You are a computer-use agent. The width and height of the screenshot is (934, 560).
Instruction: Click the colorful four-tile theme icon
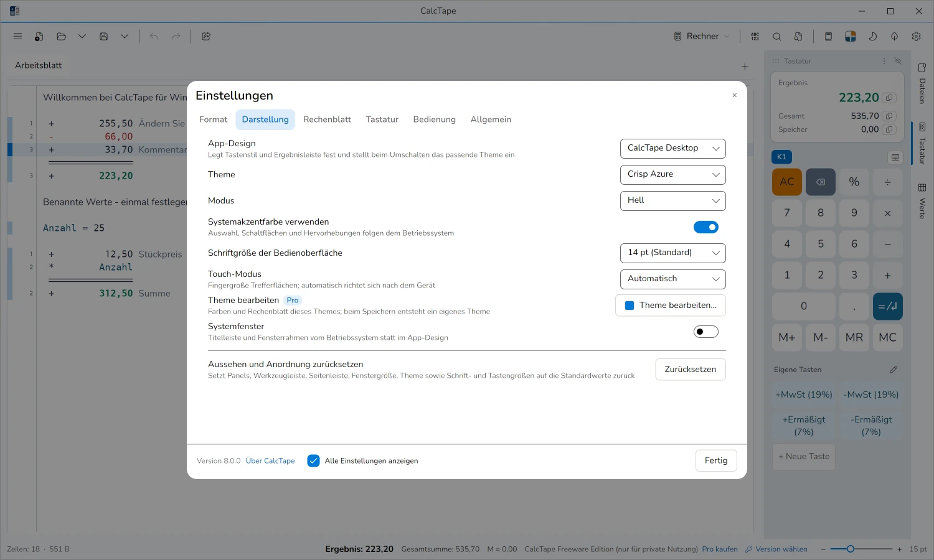click(x=850, y=37)
